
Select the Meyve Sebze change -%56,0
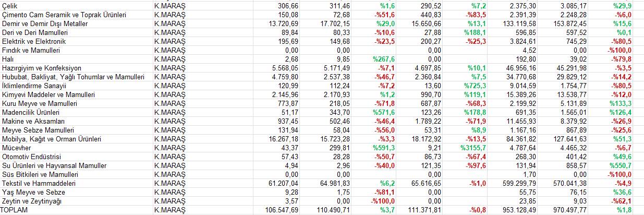(384, 130)
